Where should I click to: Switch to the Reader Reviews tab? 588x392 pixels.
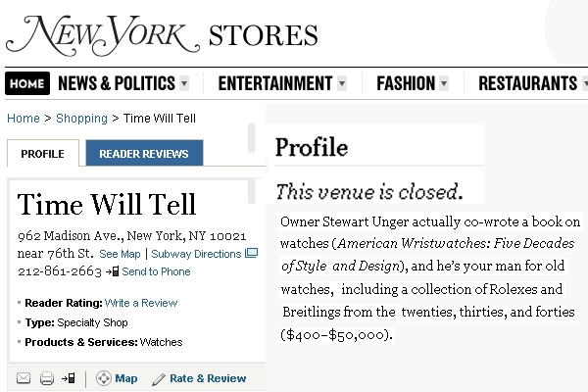coord(144,153)
